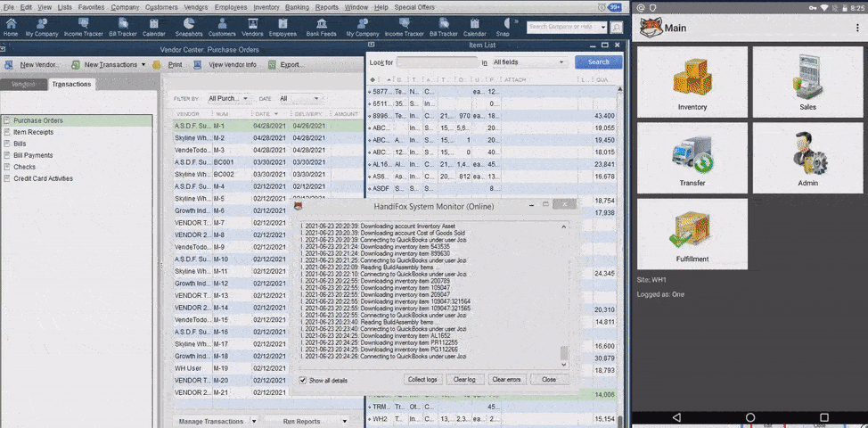Click the System Monitor log scrollbar thumb
This screenshot has width=868, height=428.
pyautogui.click(x=564, y=353)
